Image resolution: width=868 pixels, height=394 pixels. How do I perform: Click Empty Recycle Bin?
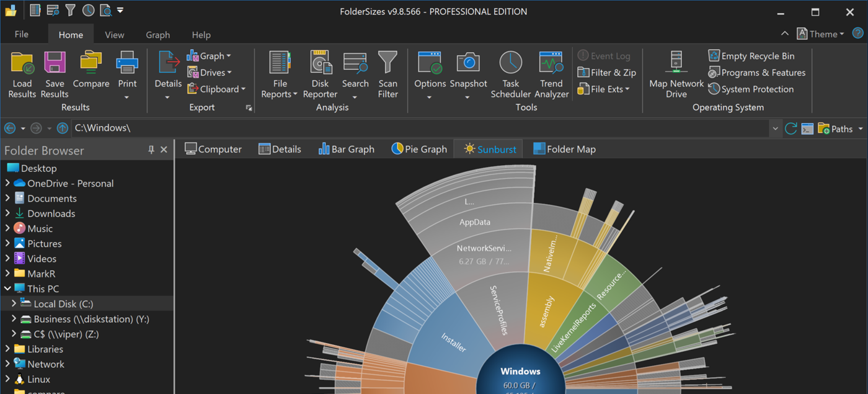[751, 56]
